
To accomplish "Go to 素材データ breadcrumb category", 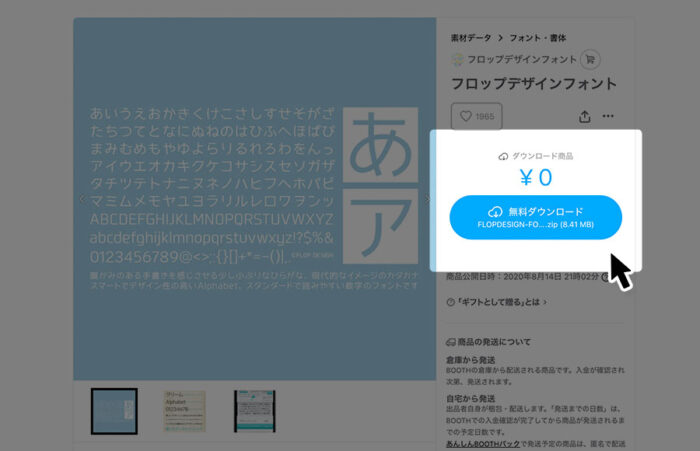I will [471, 38].
